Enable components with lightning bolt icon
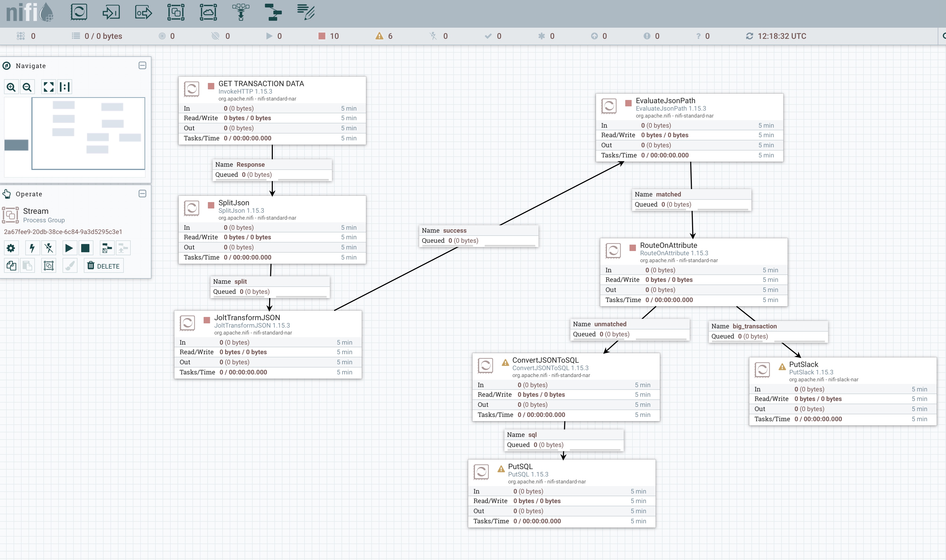 tap(32, 248)
